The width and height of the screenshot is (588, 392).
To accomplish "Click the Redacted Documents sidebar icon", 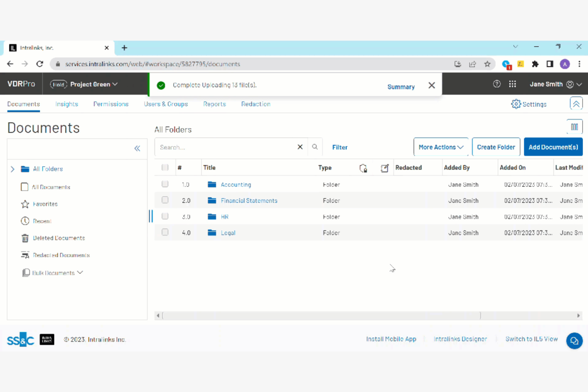I will tap(25, 255).
